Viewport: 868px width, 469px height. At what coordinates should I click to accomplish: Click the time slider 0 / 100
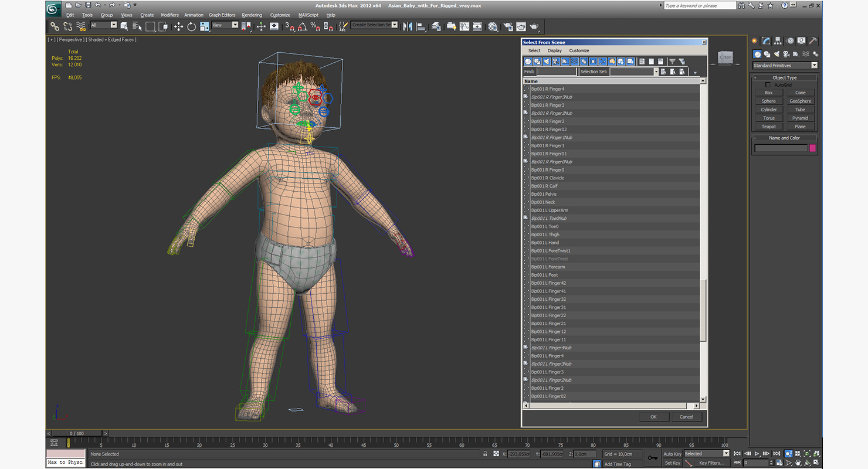coord(76,433)
